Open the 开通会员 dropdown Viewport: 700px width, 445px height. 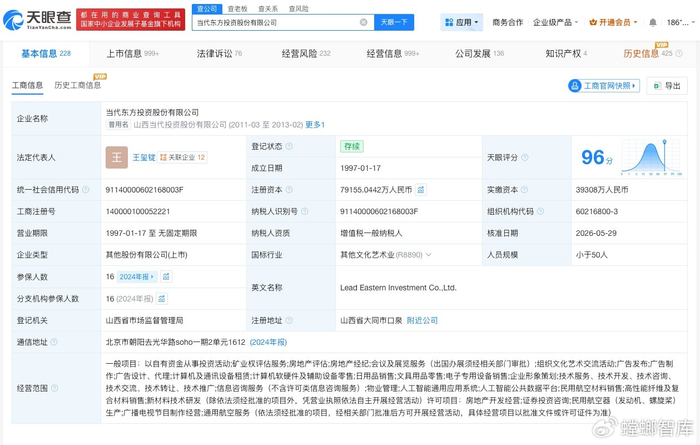coord(613,22)
